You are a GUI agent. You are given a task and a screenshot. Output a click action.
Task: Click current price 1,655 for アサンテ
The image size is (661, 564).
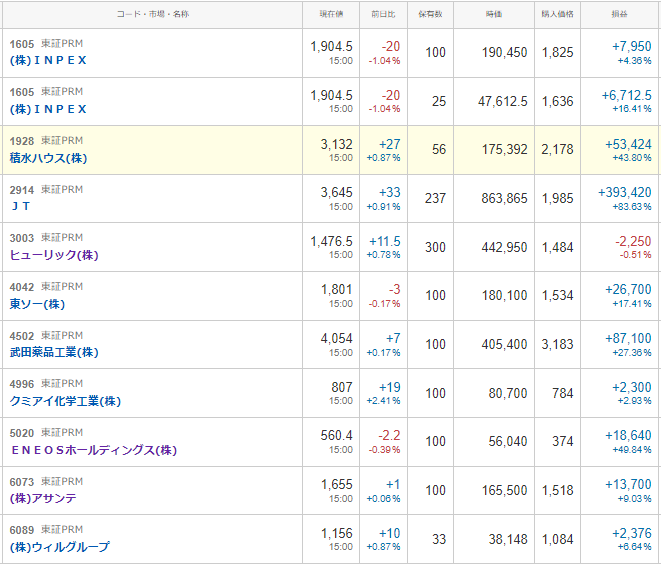[336, 484]
